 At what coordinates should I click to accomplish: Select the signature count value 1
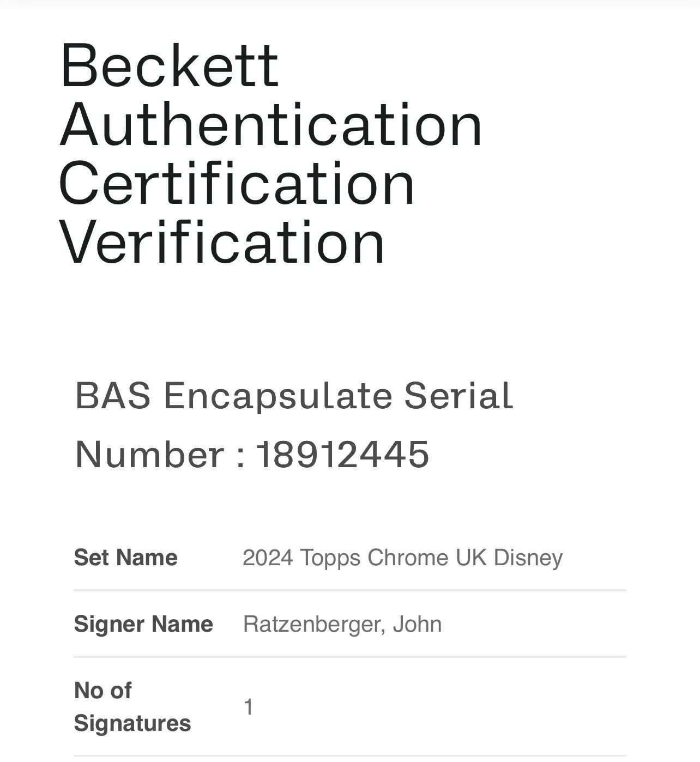[x=249, y=707]
